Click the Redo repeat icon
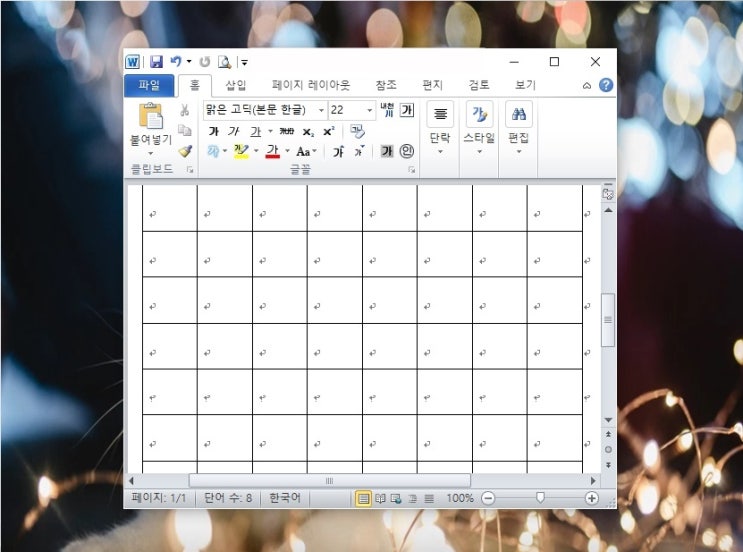743x552 pixels. click(205, 62)
